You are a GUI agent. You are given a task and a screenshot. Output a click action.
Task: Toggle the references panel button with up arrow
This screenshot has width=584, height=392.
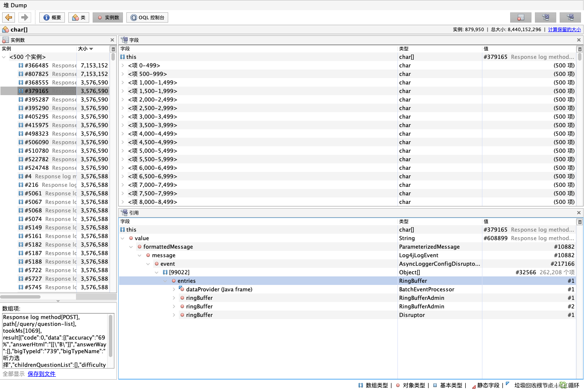pyautogui.click(x=570, y=17)
